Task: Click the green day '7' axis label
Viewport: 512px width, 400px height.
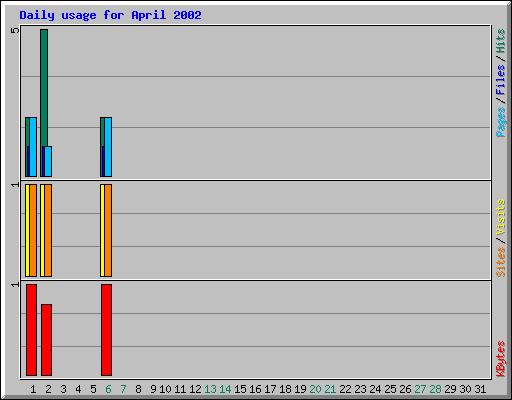Action: coord(123,389)
